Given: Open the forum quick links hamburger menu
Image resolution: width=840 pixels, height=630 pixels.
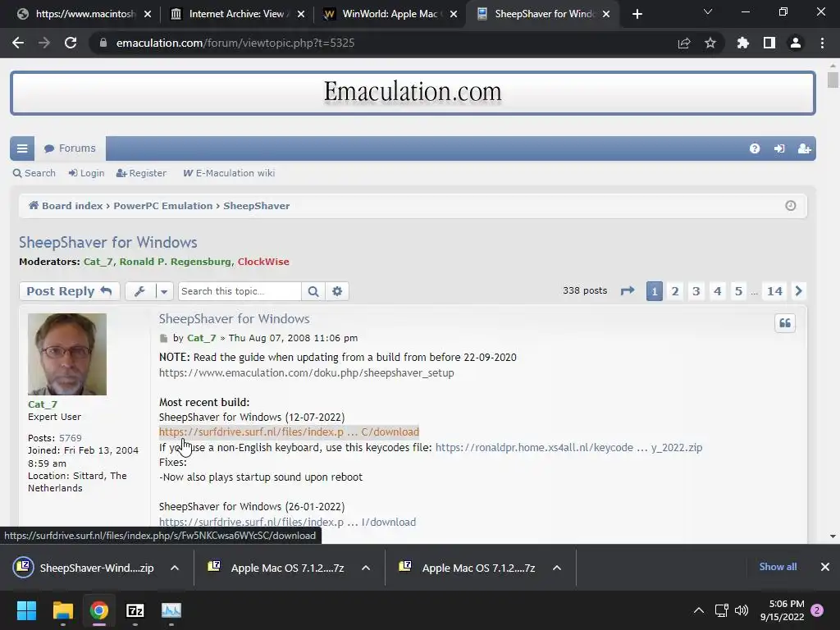Looking at the screenshot, I should [22, 148].
